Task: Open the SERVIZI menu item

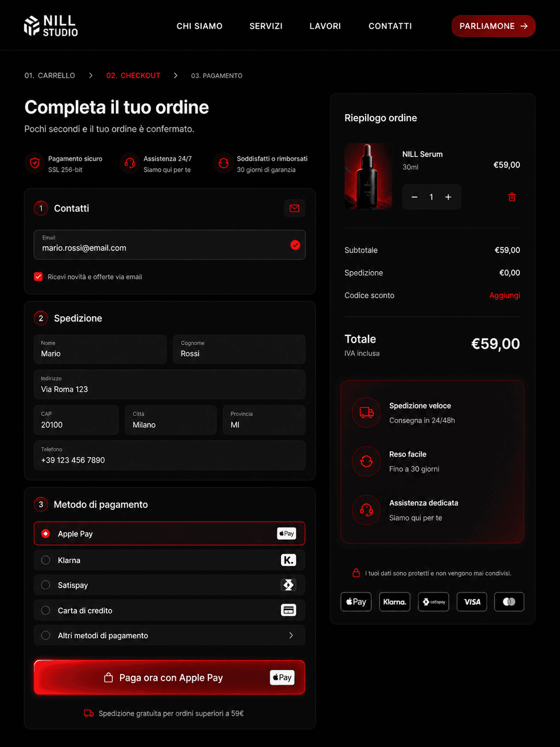Action: 266,26
